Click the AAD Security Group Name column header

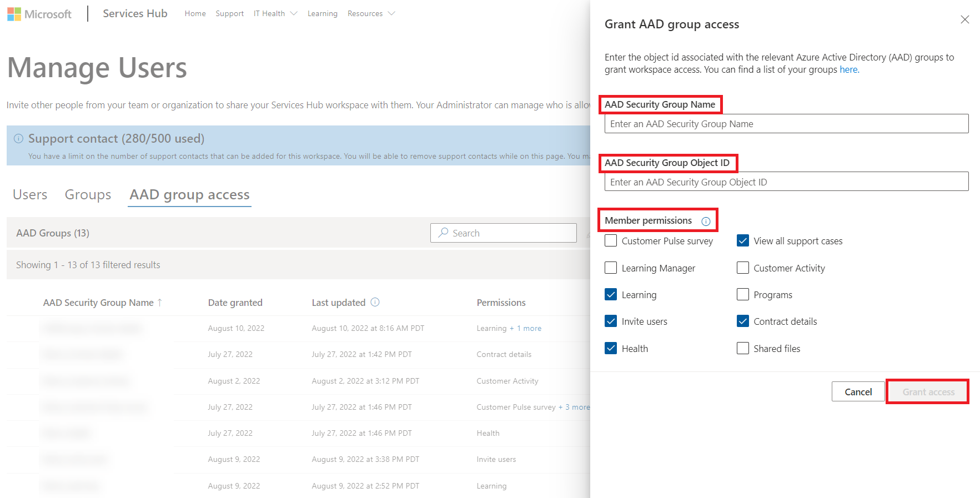pyautogui.click(x=98, y=303)
